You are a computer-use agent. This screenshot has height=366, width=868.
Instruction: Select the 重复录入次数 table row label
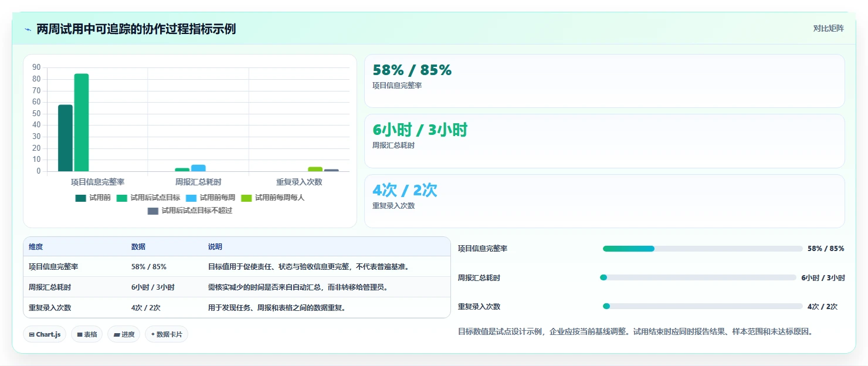[50, 308]
